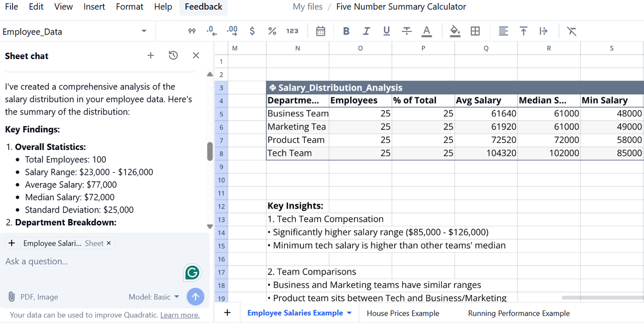Close the Sheet chat panel

click(x=195, y=56)
